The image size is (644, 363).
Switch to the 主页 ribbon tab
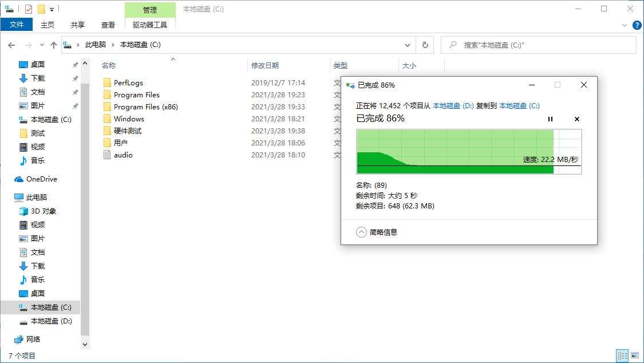pyautogui.click(x=48, y=25)
